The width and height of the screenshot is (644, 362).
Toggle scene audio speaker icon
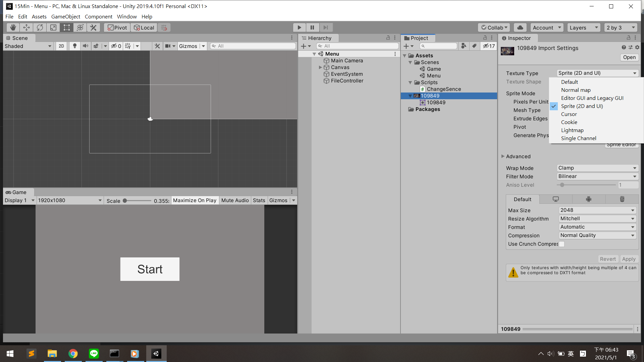click(x=86, y=46)
